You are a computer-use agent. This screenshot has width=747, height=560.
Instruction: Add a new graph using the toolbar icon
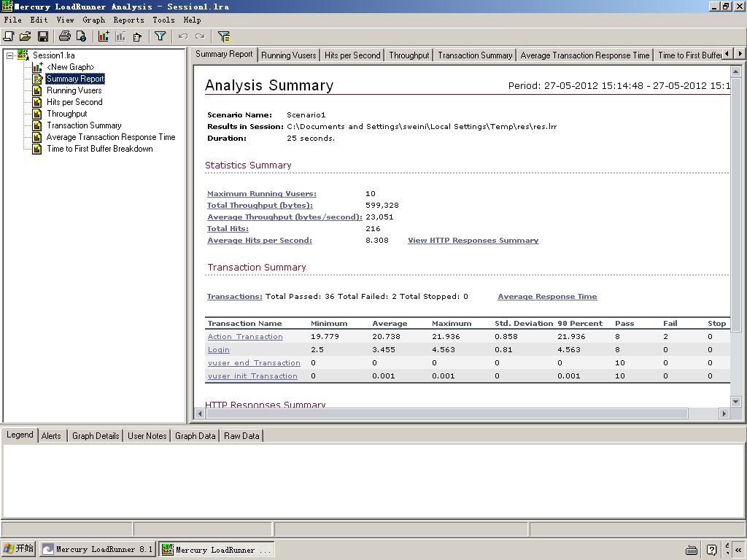104,36
